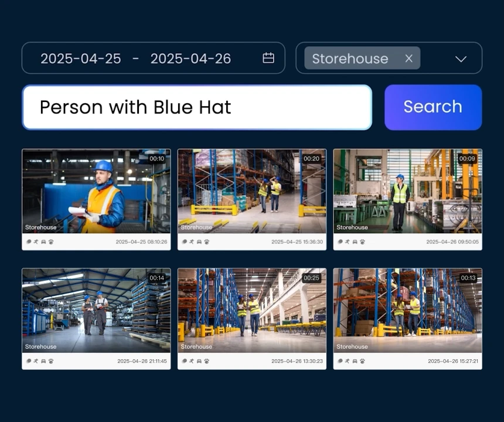This screenshot has height=422, width=504.
Task: Click running person icon on 09:50:05 clip
Action: [347, 241]
